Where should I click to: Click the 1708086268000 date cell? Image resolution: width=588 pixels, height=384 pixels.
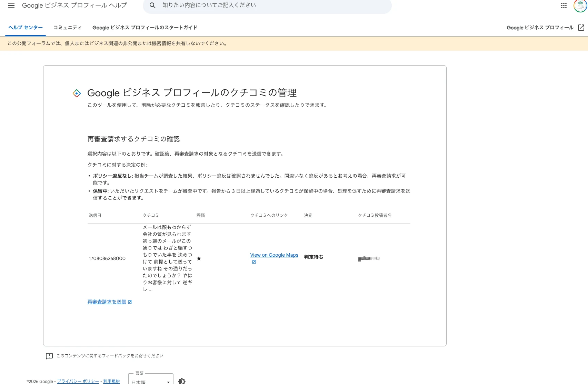point(107,258)
